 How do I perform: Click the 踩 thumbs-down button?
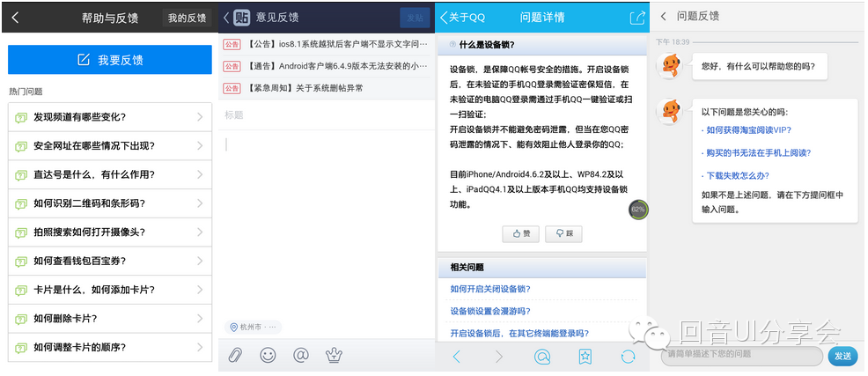tap(563, 233)
